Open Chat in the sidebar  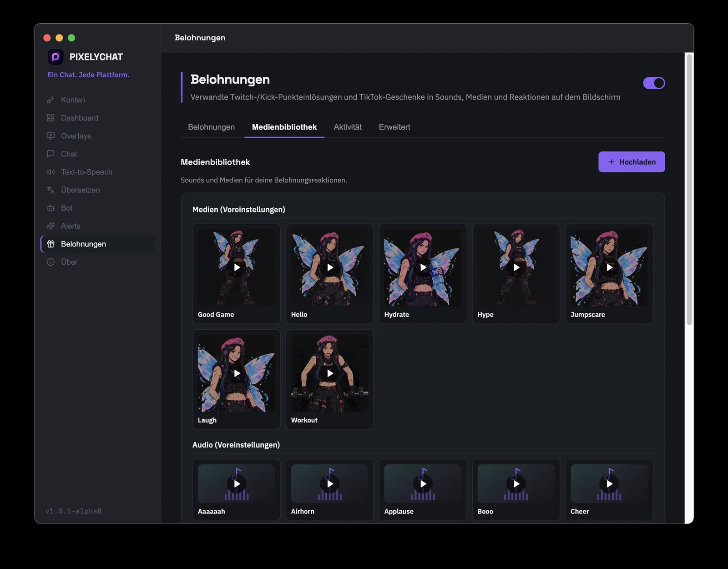coord(98,154)
